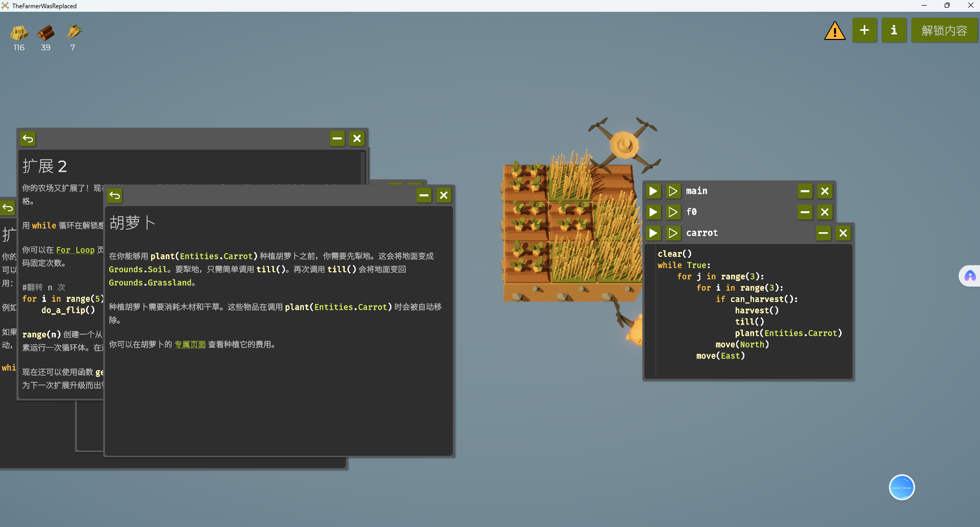The image size is (980, 527).
Task: Click the hay inventory icon
Action: pyautogui.click(x=19, y=33)
